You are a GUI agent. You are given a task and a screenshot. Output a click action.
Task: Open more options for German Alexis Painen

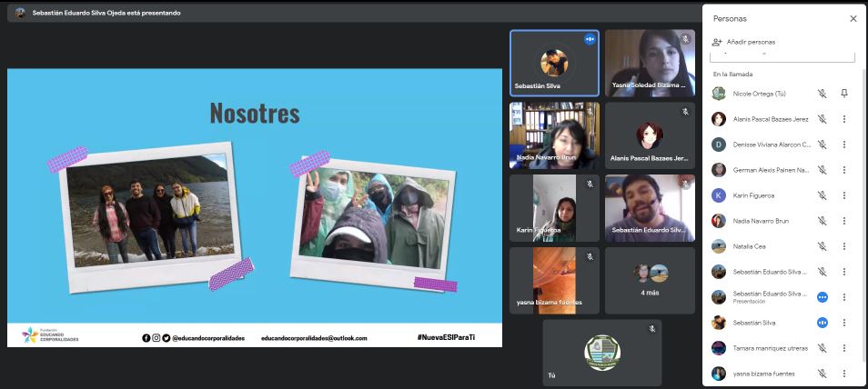click(x=843, y=170)
